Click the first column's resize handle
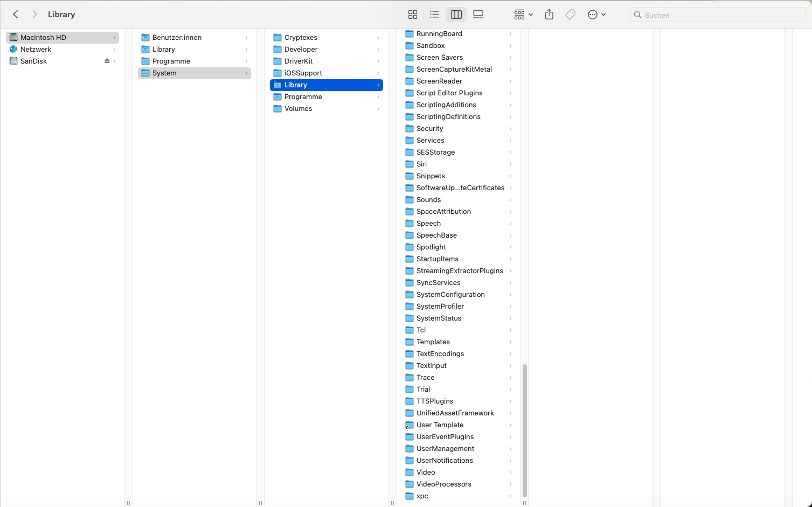 click(128, 503)
